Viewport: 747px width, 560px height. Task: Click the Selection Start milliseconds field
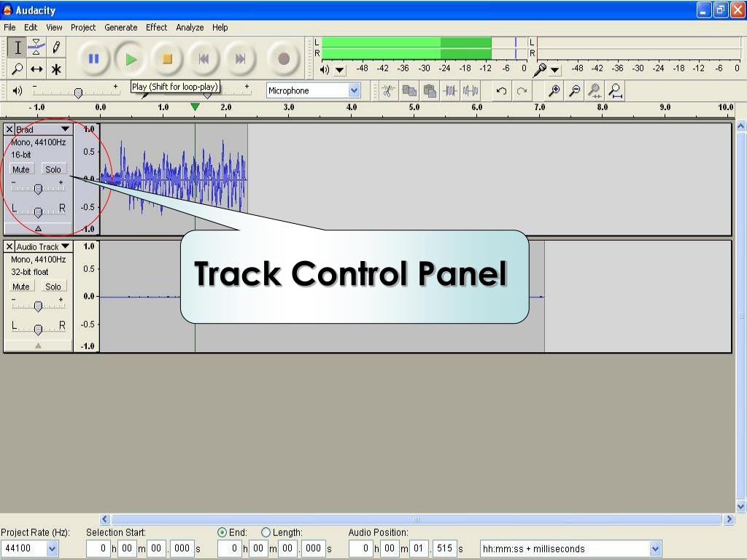tap(182, 548)
